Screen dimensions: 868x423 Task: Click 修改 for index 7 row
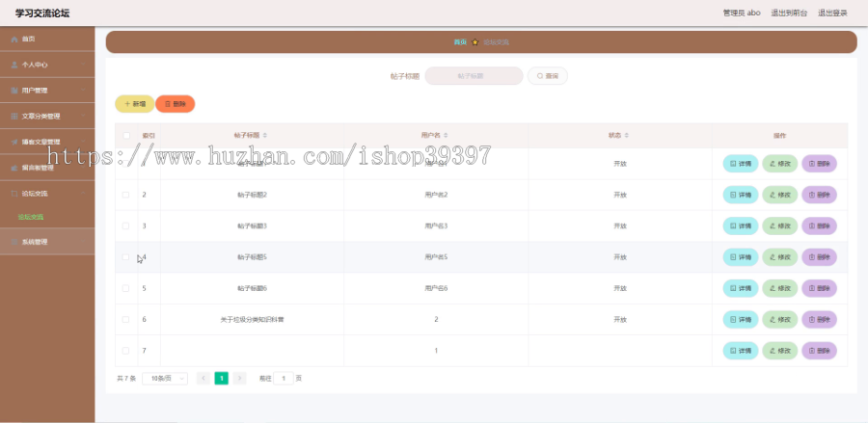779,351
